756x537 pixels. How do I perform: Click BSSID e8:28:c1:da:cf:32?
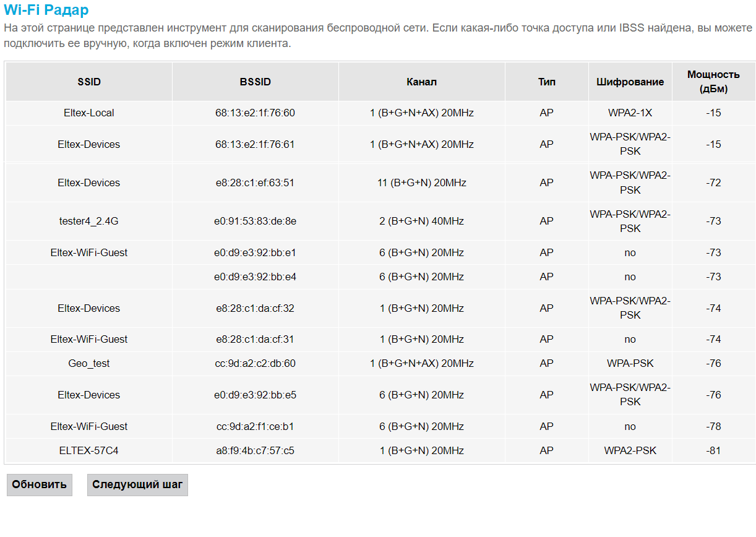255,308
